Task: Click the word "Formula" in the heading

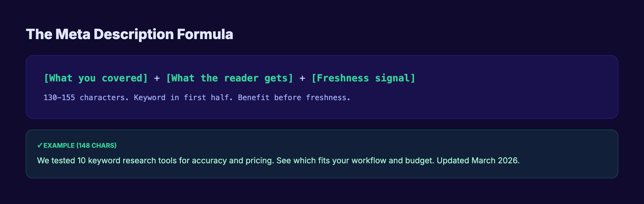Action: tap(205, 34)
